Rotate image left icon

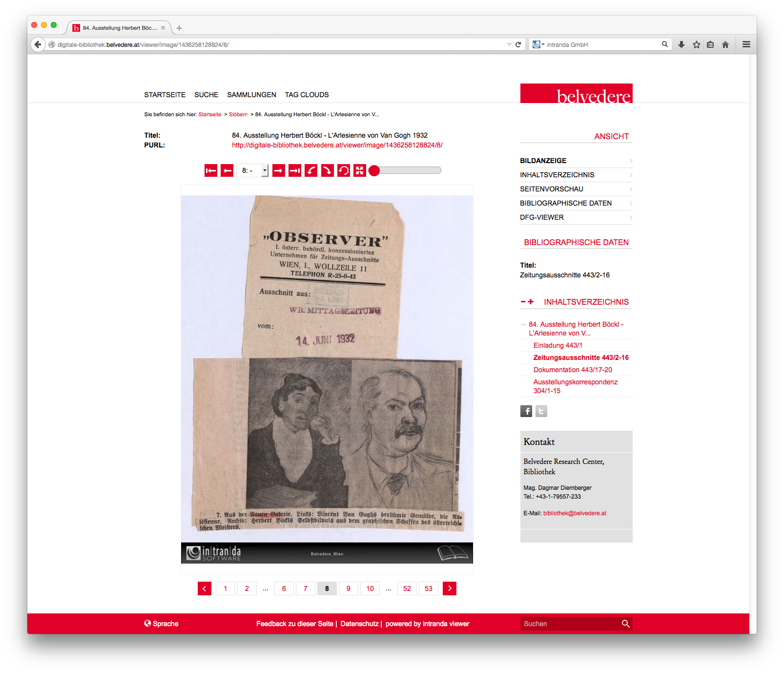pos(311,170)
